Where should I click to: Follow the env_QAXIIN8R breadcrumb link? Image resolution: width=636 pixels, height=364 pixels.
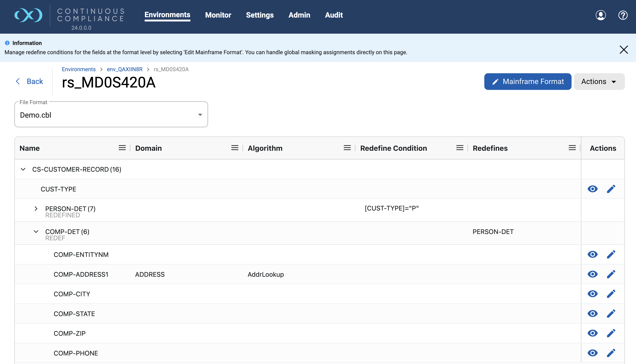[x=125, y=69]
